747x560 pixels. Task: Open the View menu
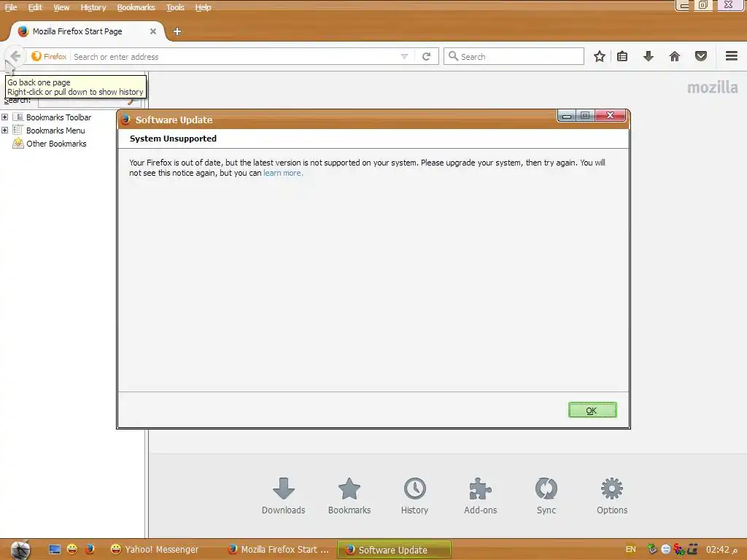tap(61, 7)
